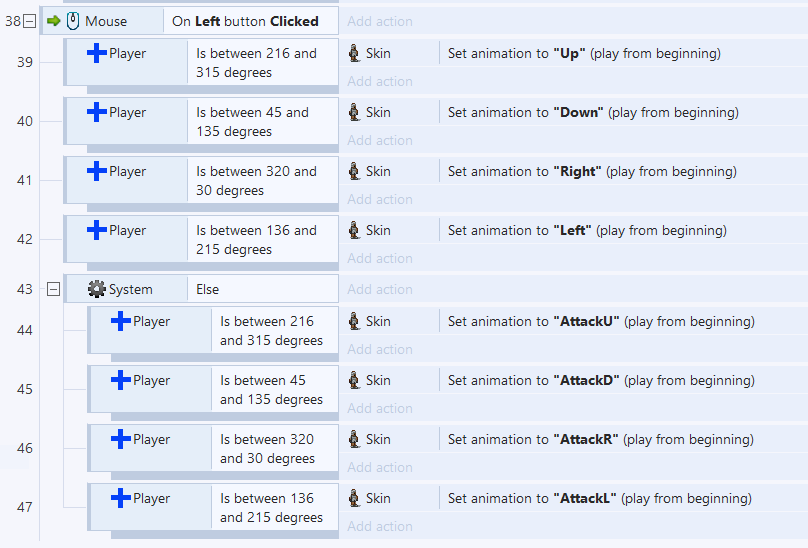Click the Skin sprite icon for "Up" animation
The image size is (808, 548).
tap(355, 53)
